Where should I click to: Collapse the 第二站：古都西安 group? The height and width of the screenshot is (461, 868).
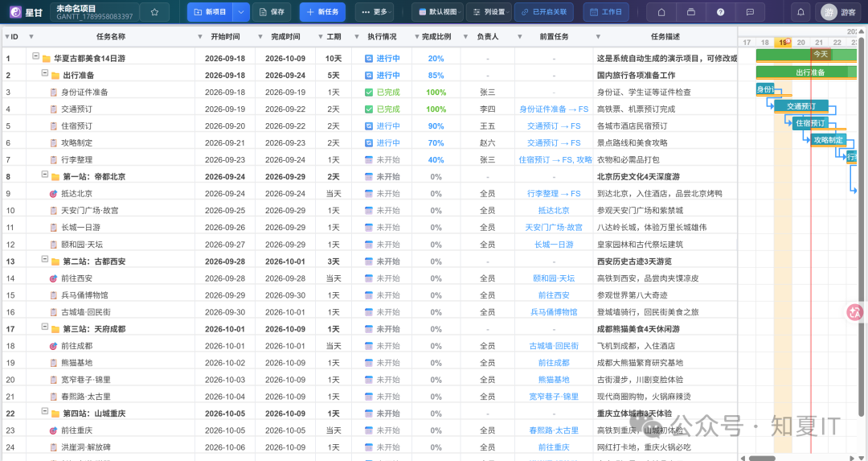tap(45, 259)
